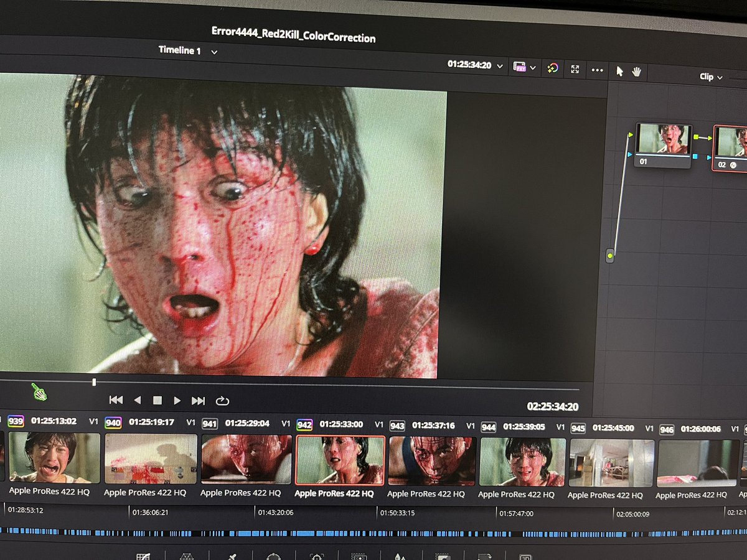Click clip timecode 01:25:29:04
This screenshot has width=747, height=560.
pyautogui.click(x=247, y=423)
